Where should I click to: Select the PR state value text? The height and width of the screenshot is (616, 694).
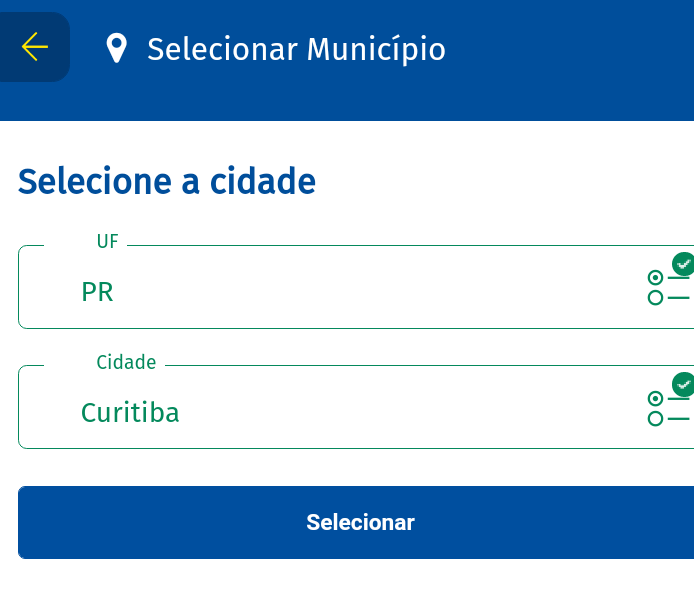pos(97,292)
